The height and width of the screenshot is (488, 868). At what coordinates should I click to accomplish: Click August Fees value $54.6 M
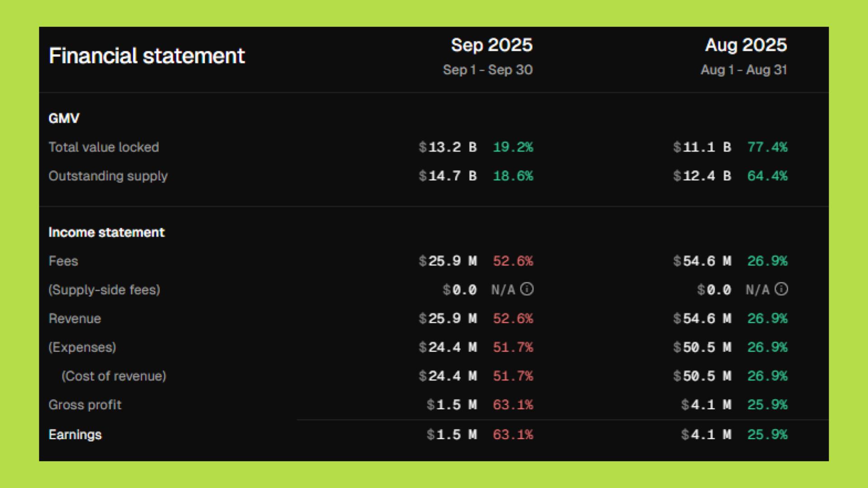click(702, 261)
